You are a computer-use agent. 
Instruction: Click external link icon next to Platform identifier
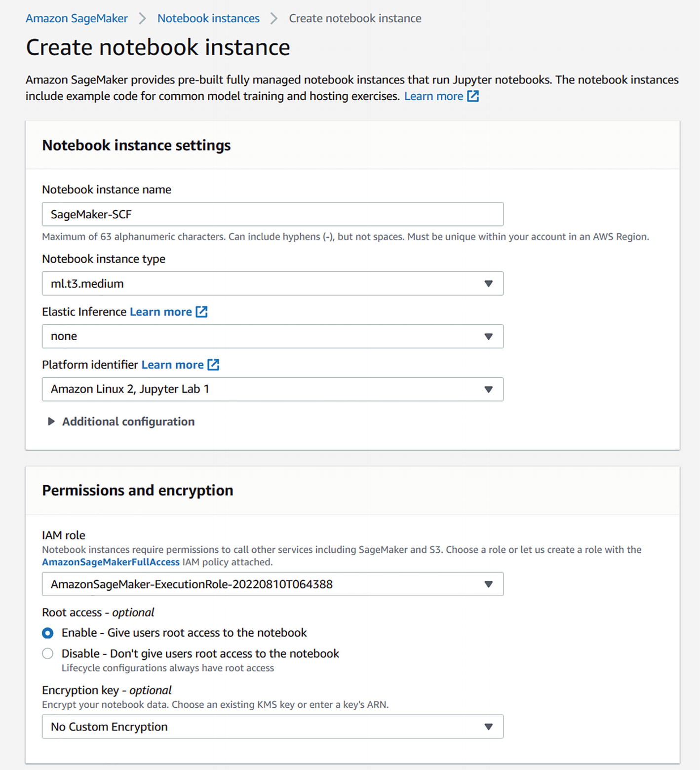pos(213,365)
